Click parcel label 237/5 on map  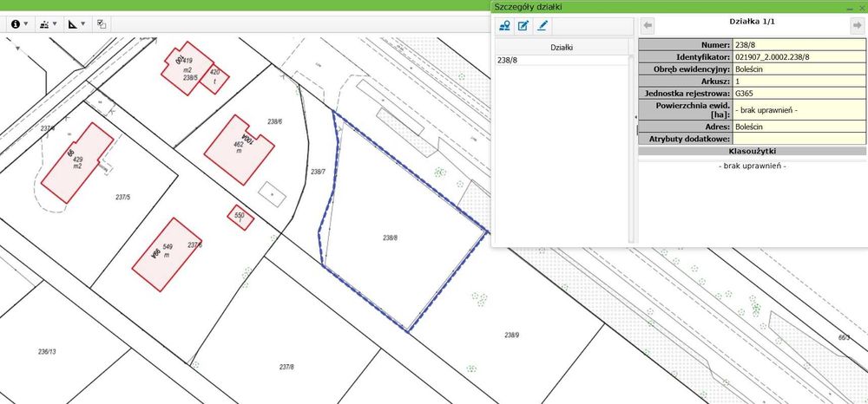pos(123,197)
